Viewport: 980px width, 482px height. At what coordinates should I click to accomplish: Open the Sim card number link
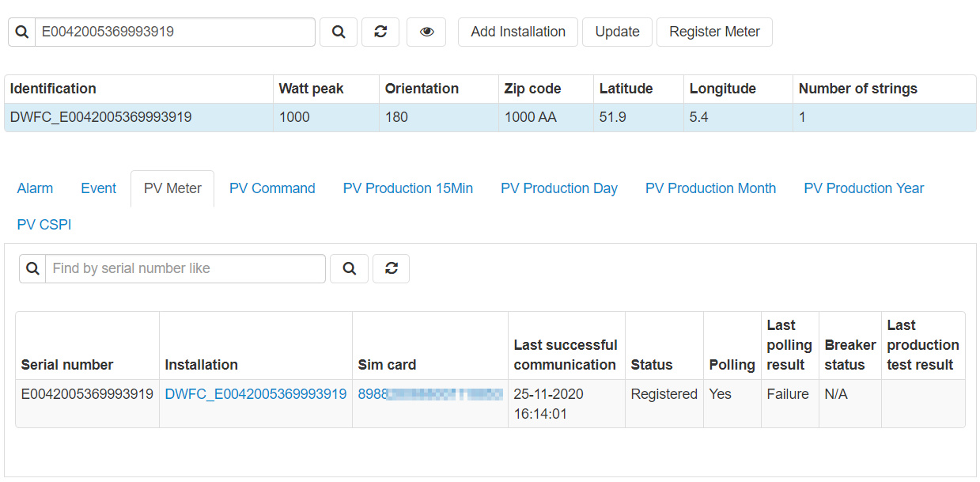click(x=430, y=394)
